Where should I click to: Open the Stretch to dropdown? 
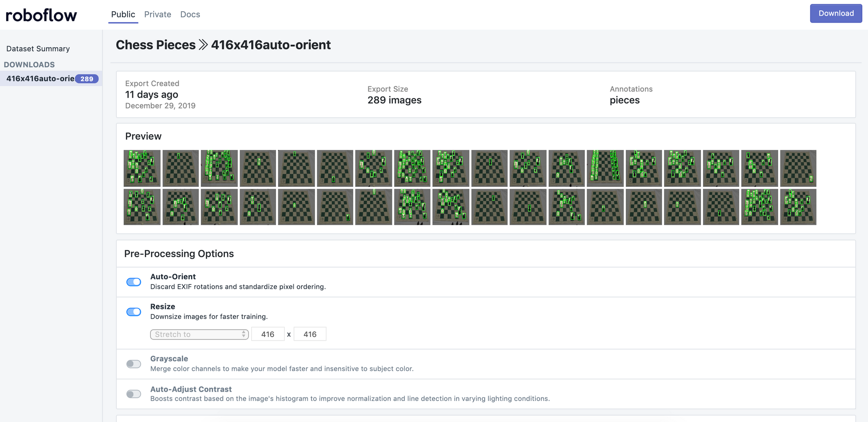pyautogui.click(x=195, y=334)
